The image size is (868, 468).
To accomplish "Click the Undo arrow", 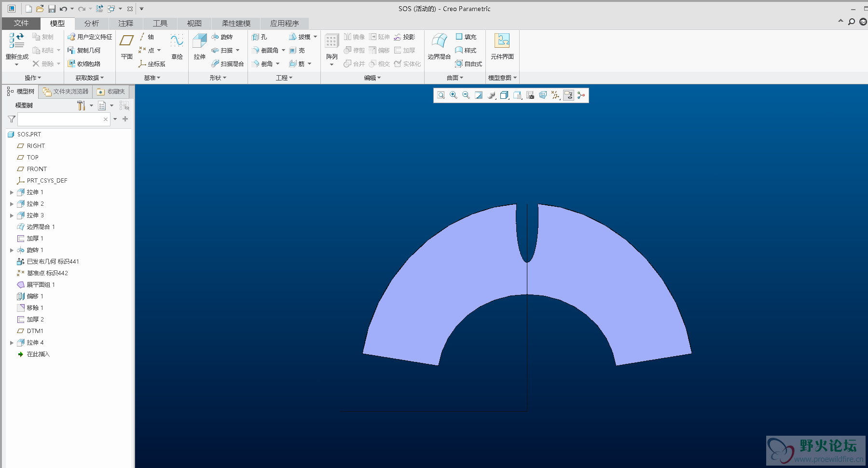I will click(63, 9).
